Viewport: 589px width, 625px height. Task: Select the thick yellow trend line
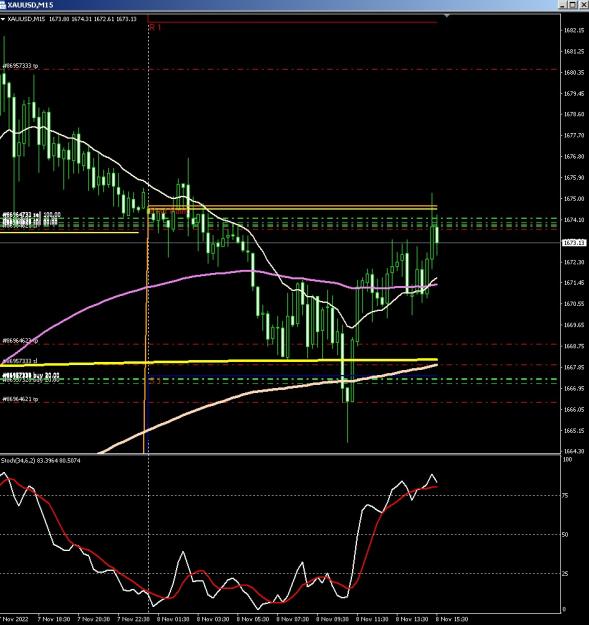[239, 362]
